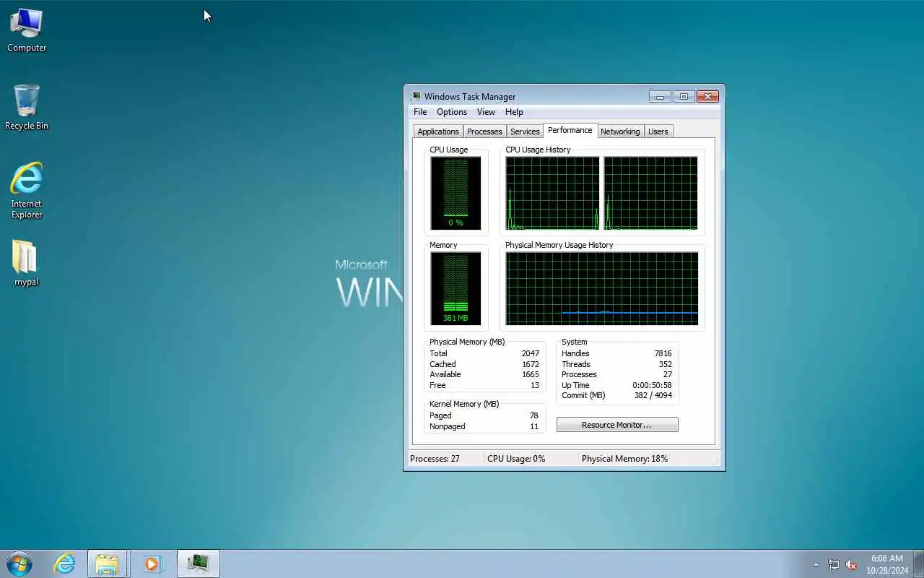Click the Threads value 352

665,364
